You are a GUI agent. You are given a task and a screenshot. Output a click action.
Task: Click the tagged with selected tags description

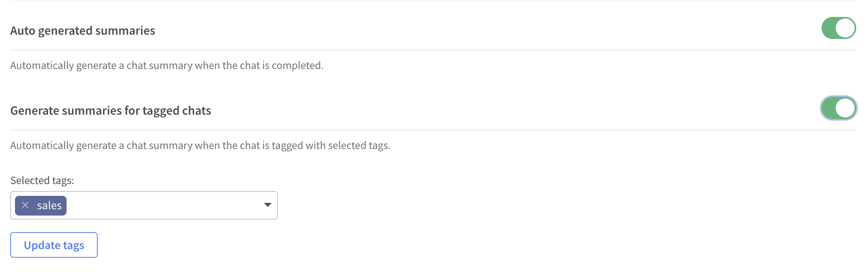200,145
